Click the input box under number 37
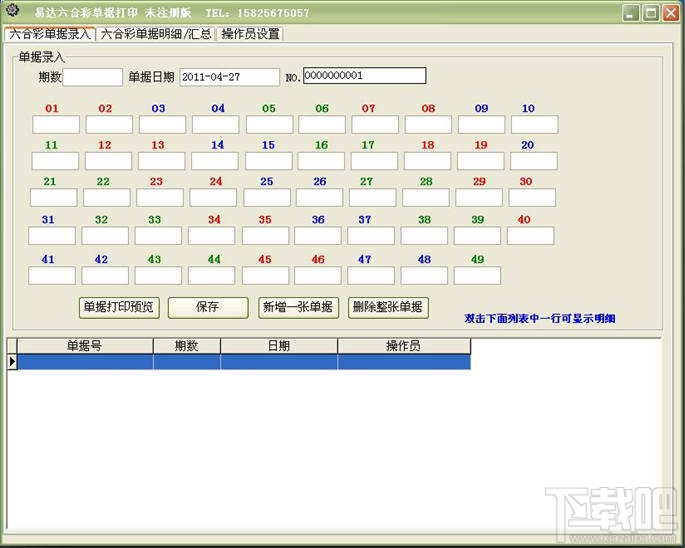 (x=371, y=236)
